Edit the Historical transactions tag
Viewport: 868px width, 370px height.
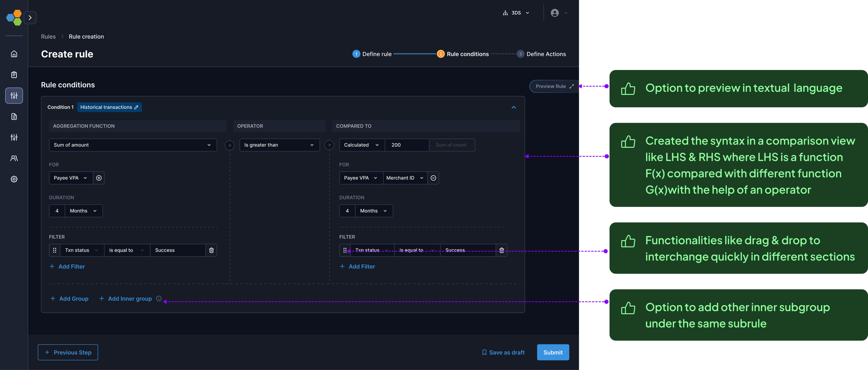coord(136,107)
